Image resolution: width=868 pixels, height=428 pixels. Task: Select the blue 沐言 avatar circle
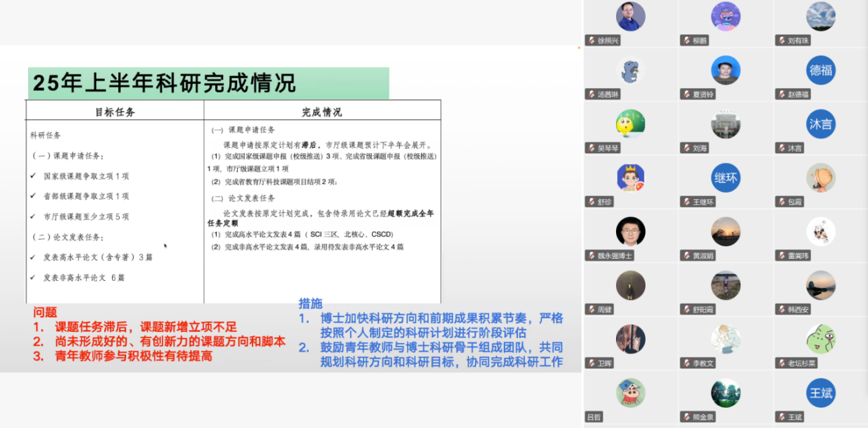[x=820, y=124]
